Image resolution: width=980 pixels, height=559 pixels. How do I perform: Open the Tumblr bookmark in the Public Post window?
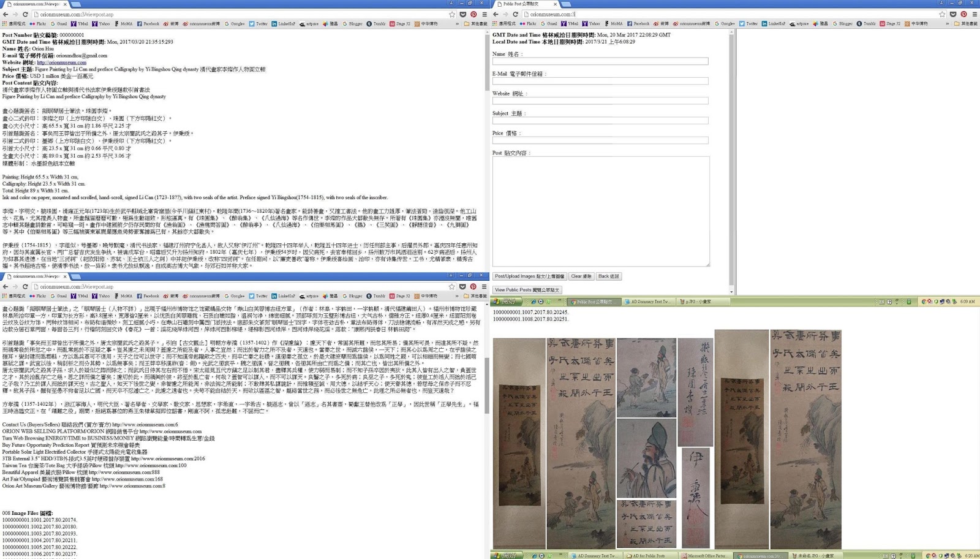866,24
